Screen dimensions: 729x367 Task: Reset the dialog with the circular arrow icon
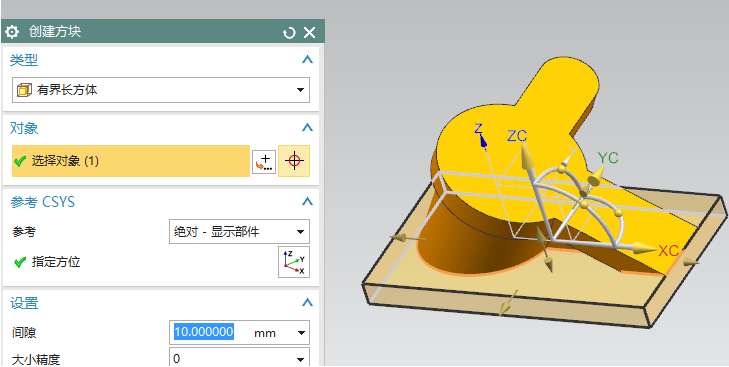click(x=289, y=33)
